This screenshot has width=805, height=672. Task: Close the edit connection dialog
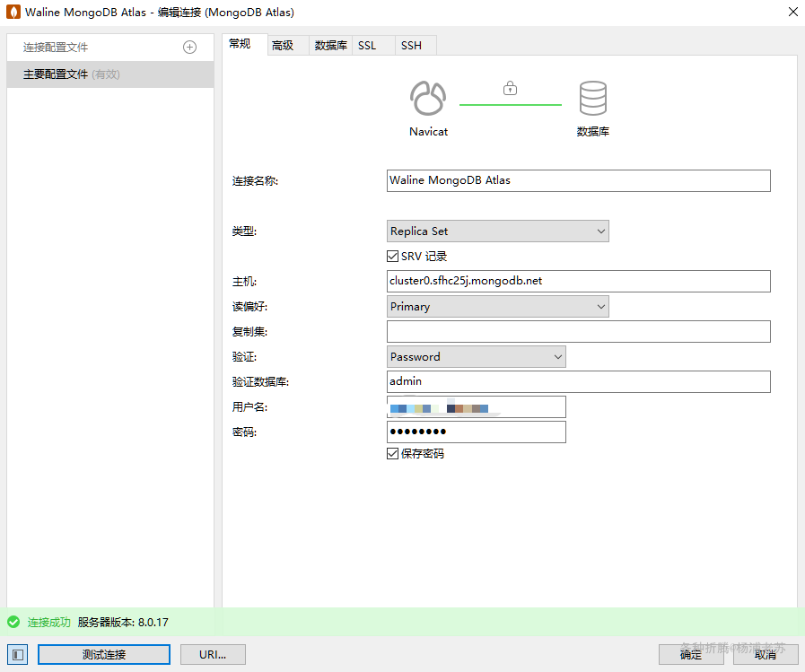click(x=792, y=12)
